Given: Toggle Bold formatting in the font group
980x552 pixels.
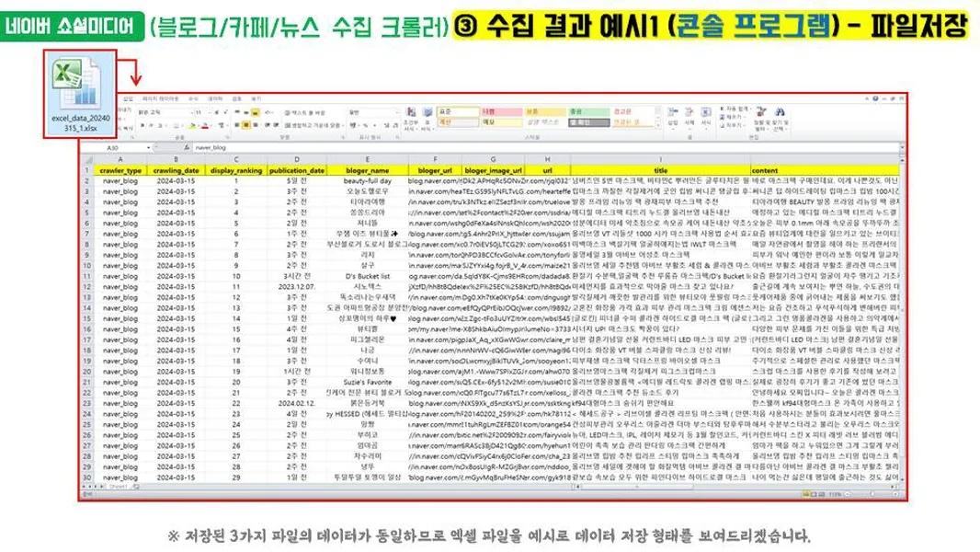Looking at the screenshot, I should coord(142,126).
